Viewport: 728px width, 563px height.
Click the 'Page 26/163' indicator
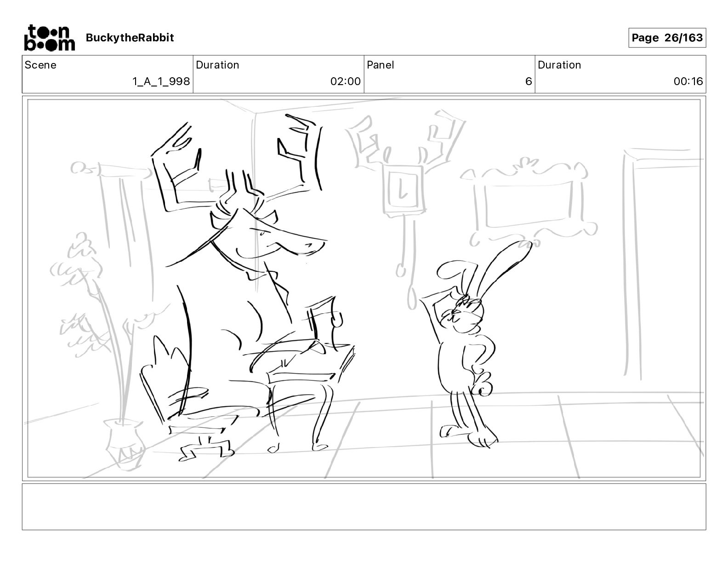pyautogui.click(x=667, y=38)
